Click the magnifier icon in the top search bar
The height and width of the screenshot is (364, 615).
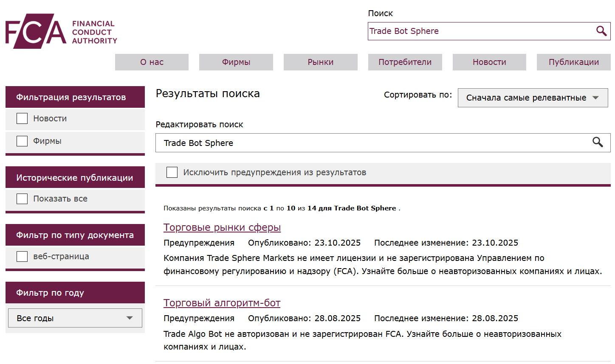click(601, 31)
